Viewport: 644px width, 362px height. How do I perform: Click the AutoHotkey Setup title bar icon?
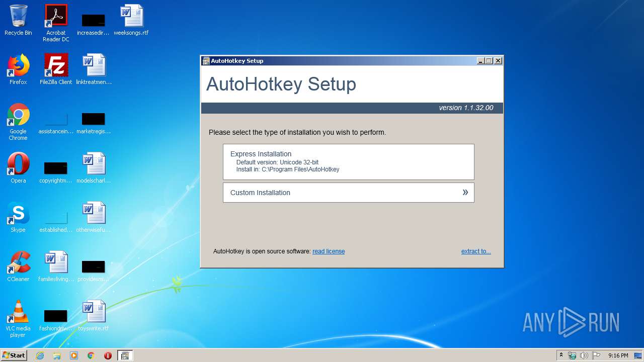[206, 61]
